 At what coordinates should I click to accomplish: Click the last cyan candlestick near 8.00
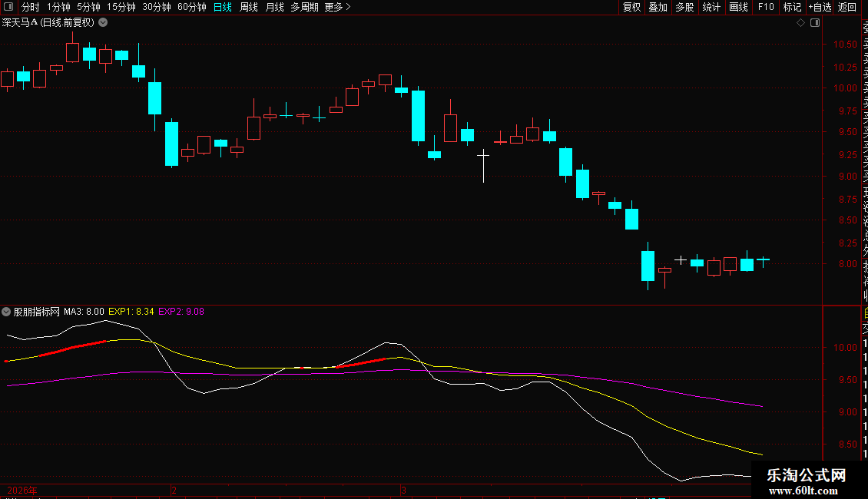(x=764, y=260)
